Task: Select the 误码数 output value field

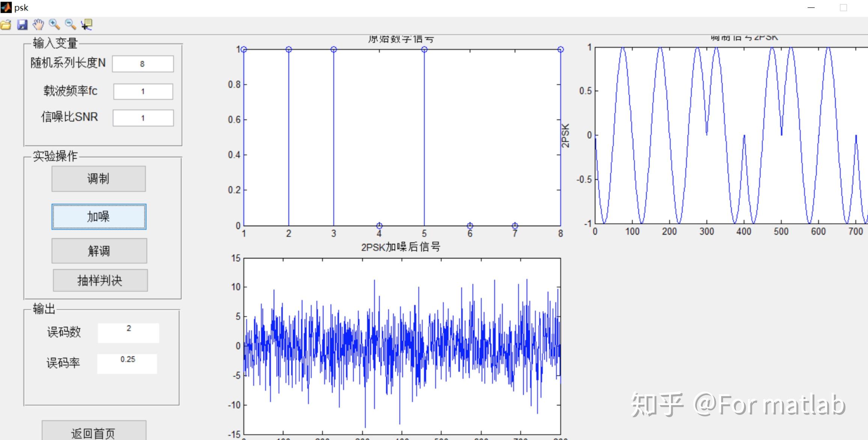Action: tap(128, 332)
